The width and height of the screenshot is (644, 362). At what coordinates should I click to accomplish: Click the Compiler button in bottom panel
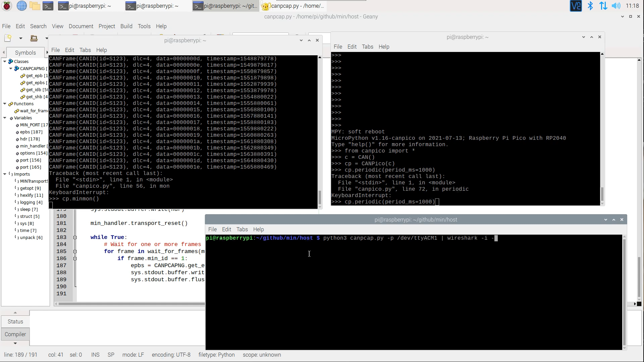15,334
